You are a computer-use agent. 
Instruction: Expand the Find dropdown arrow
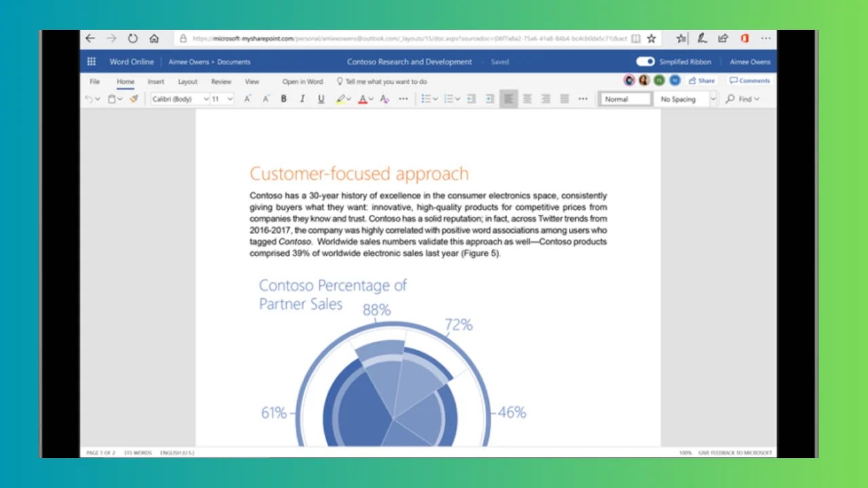coord(757,99)
